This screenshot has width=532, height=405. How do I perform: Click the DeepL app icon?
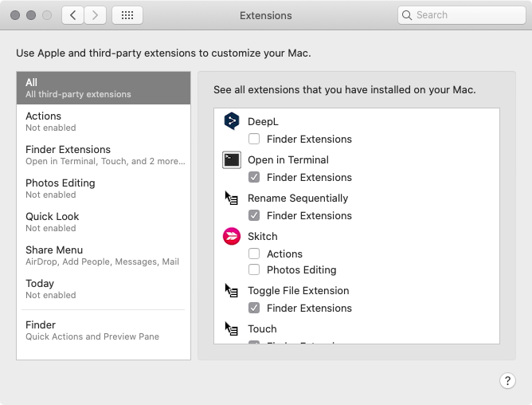(x=232, y=121)
